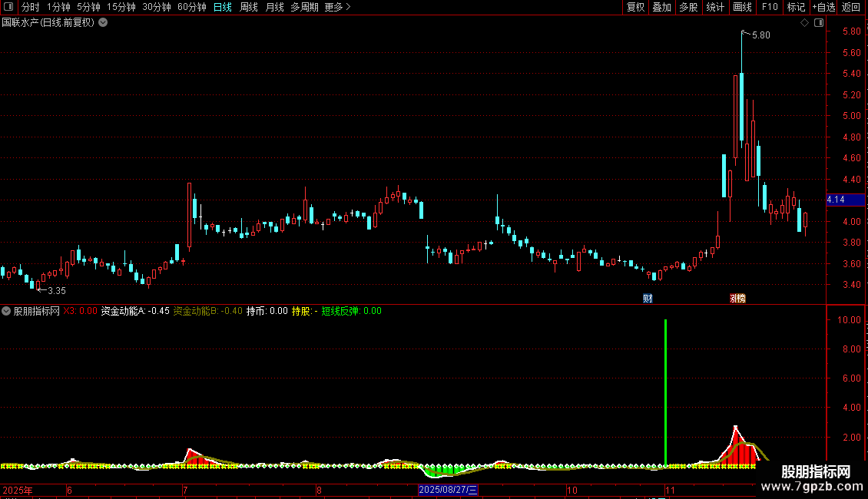This screenshot has height=499, width=868.
Task: Click the 2025/08/27/三 date marker
Action: pos(448,490)
